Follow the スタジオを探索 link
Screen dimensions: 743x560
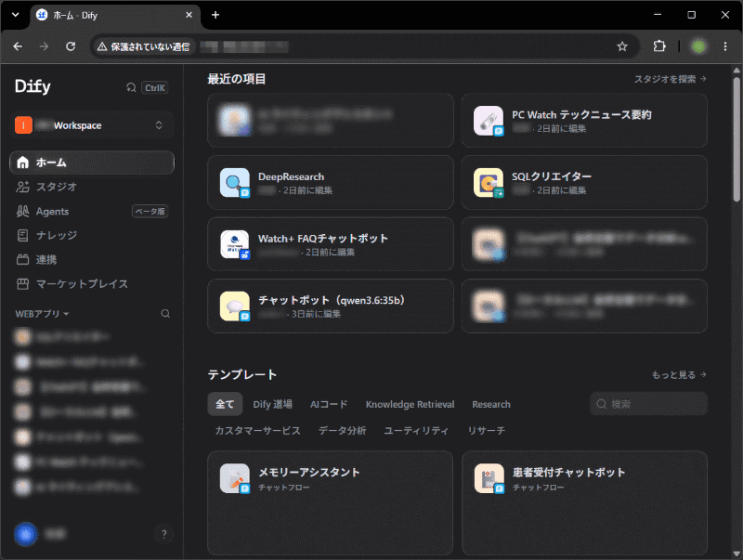[x=670, y=79]
